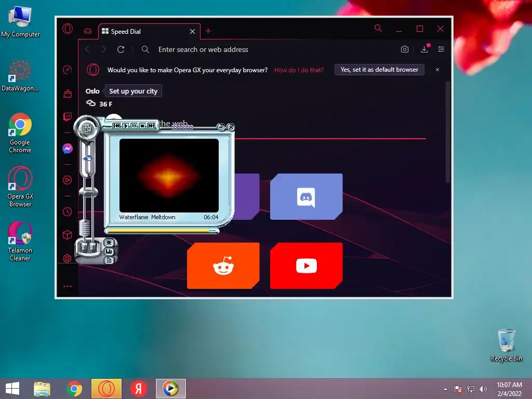Close the Speed Dial tab

pyautogui.click(x=192, y=32)
